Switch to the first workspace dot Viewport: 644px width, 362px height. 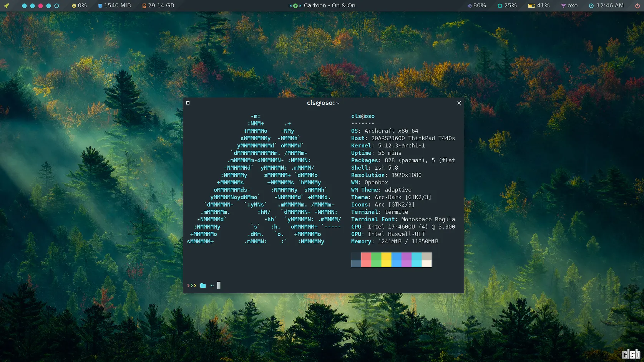tap(25, 6)
